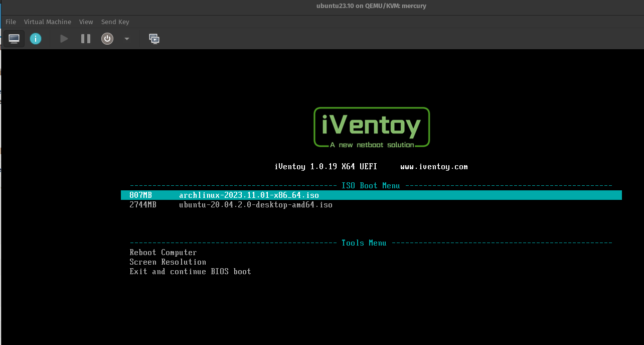The image size is (644, 345).
Task: Choose Screen Resolution option
Action: [168, 262]
